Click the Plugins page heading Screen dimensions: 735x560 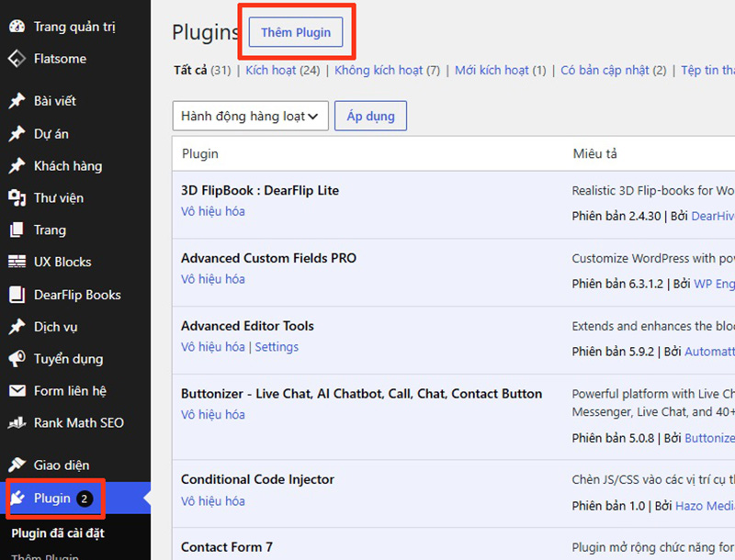205,32
